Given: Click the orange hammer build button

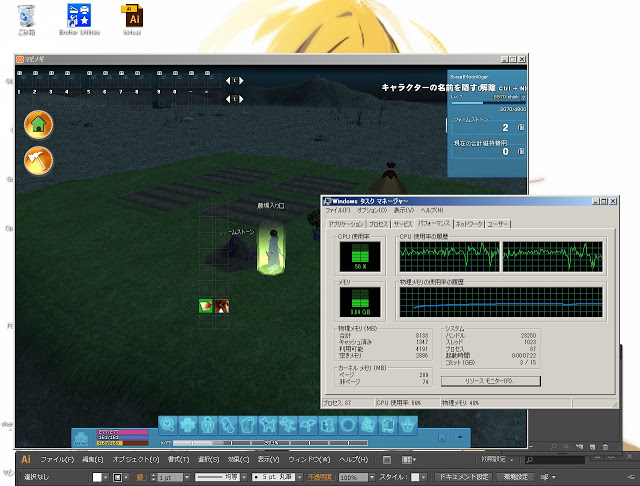Looking at the screenshot, I should tap(38, 160).
